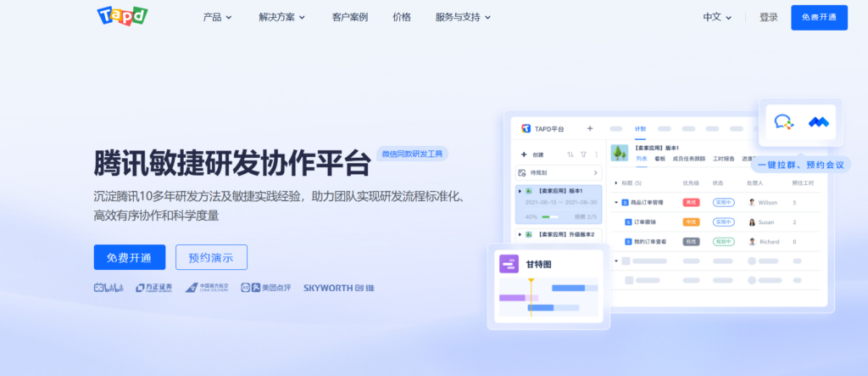Viewport: 868px width, 376px height.
Task: Open the 成员任务跟踪 tab
Action: (x=688, y=159)
